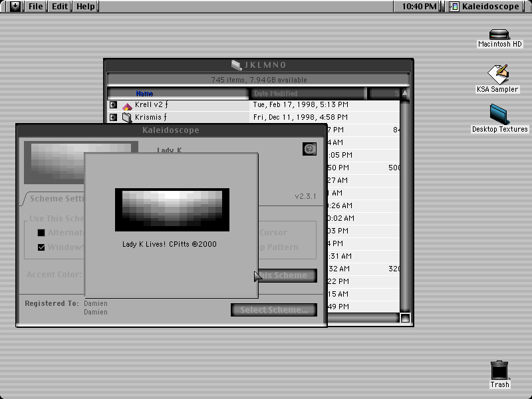The height and width of the screenshot is (399, 532).
Task: Click the Accent Color label in Kaleidoscope
Action: 54,274
